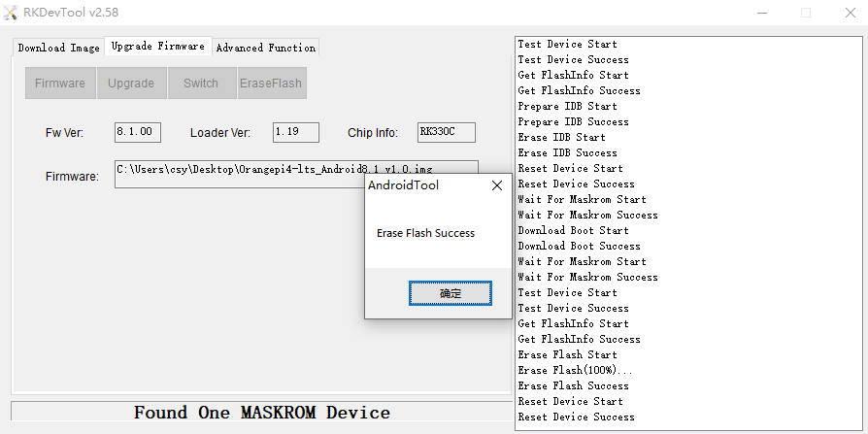Click the Upgrade button
Viewport: 868px width, 434px height.
(x=131, y=83)
